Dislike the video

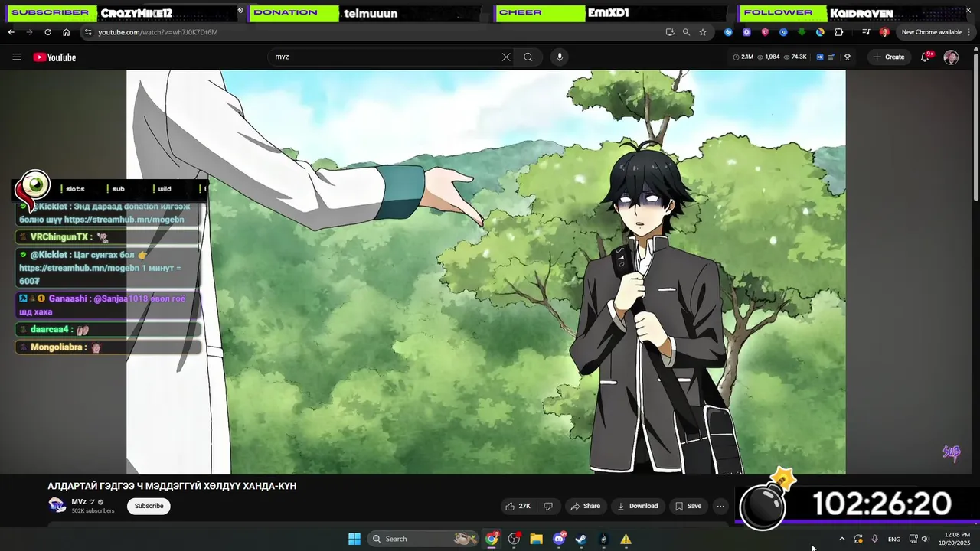548,506
